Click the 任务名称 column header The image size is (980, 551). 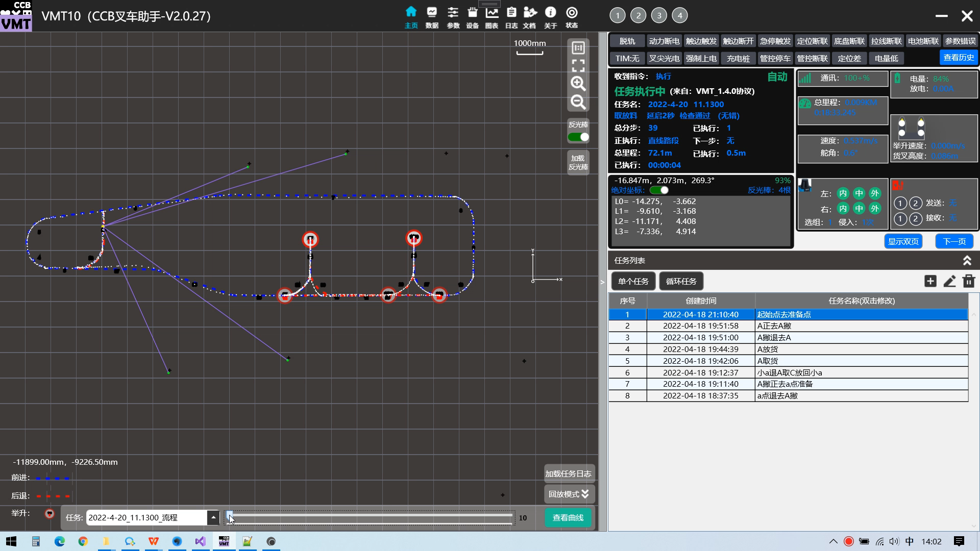pos(862,300)
